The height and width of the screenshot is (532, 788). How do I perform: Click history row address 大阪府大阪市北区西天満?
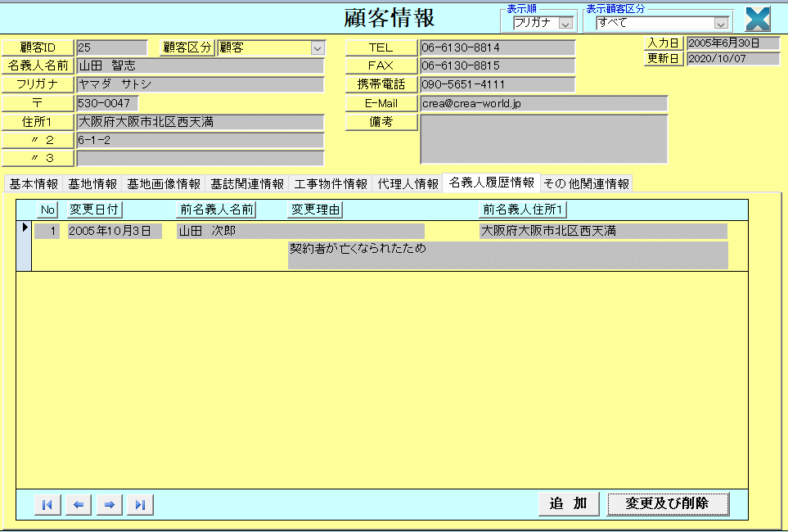coord(603,232)
